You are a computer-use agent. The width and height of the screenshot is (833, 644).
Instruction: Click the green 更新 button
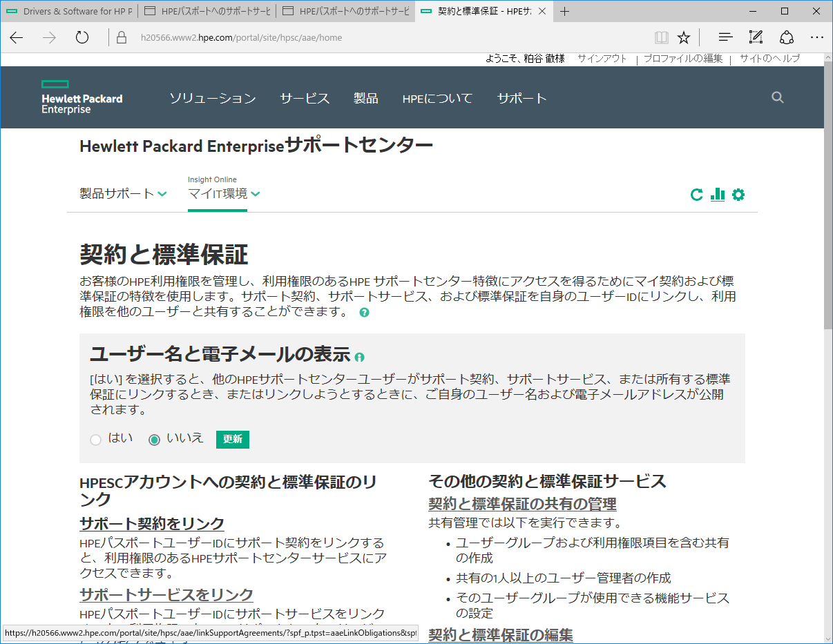233,439
